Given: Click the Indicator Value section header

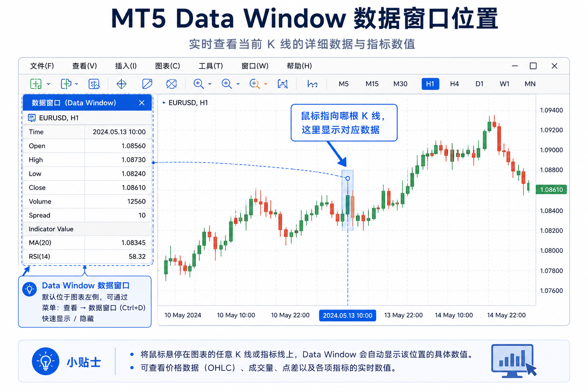Looking at the screenshot, I should pyautogui.click(x=88, y=229).
